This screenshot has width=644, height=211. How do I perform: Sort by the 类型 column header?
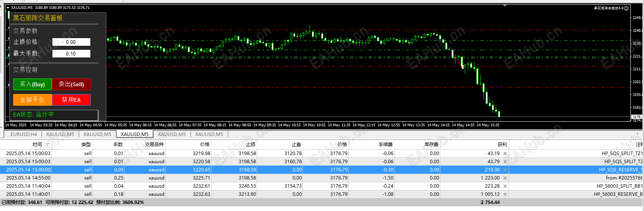[x=86, y=145]
